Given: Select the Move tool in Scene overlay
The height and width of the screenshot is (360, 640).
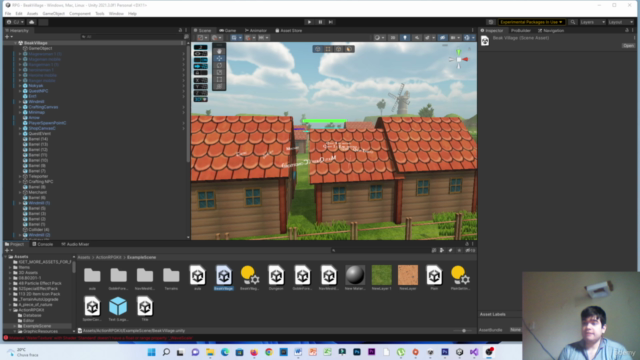Looking at the screenshot, I should pyautogui.click(x=219, y=58).
